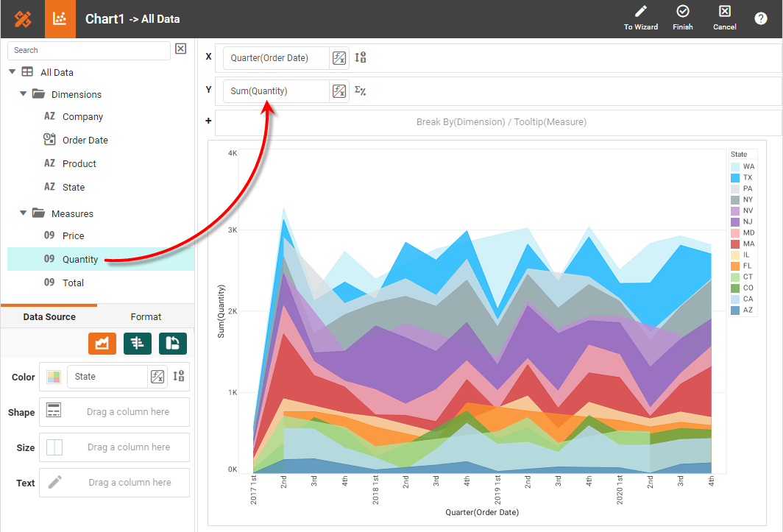The height and width of the screenshot is (532, 783).
Task: Select the Data Source tab
Action: (49, 317)
